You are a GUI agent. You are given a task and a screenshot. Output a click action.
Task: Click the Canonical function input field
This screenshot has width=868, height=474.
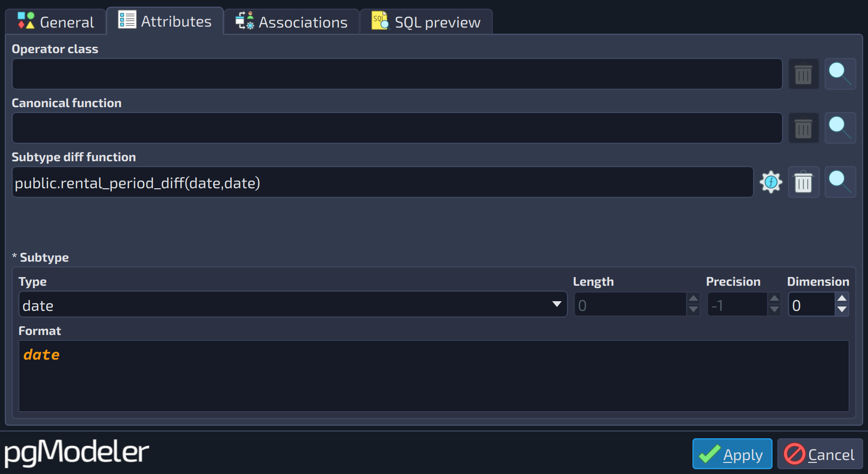(397, 128)
